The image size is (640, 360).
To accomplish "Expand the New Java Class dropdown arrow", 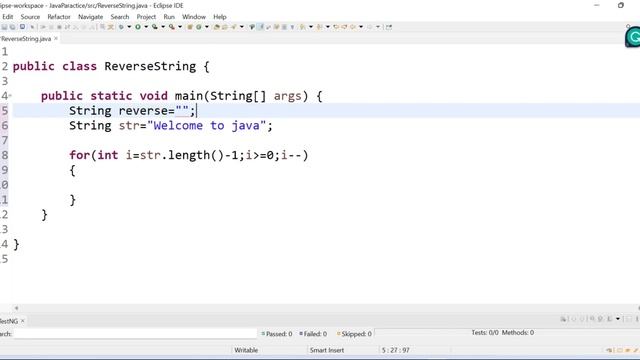I will [207, 27].
